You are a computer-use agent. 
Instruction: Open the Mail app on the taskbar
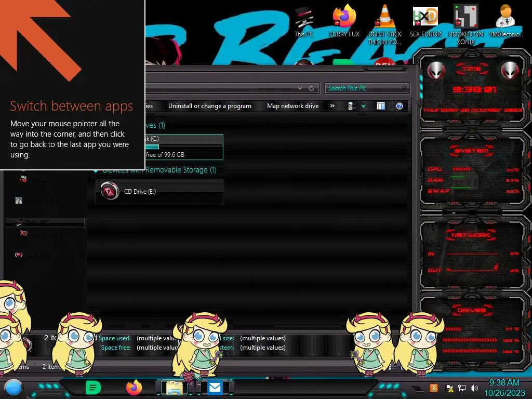click(x=215, y=388)
